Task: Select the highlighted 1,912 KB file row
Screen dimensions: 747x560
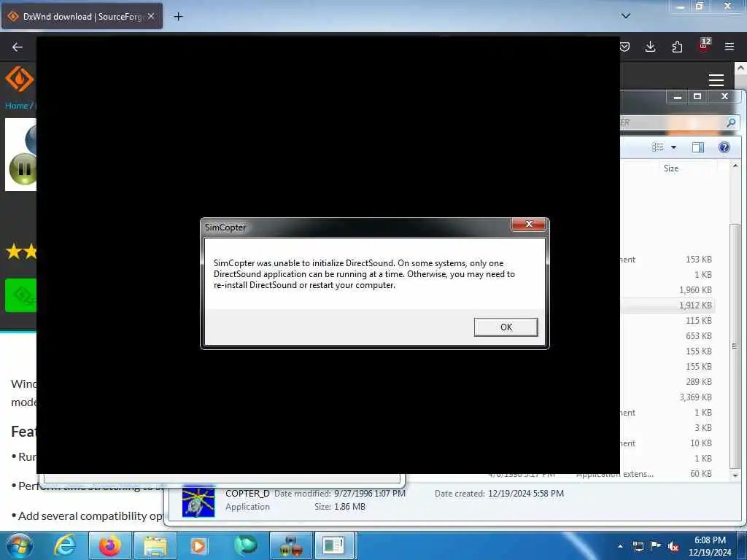Action: [667, 306]
